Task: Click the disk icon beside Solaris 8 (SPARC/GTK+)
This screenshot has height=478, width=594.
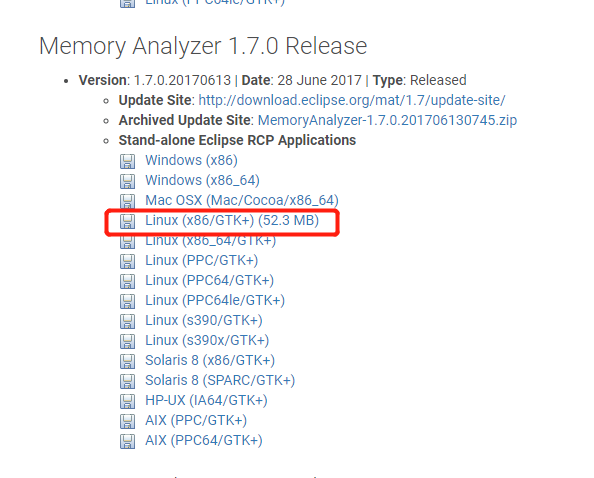Action: coord(127,381)
